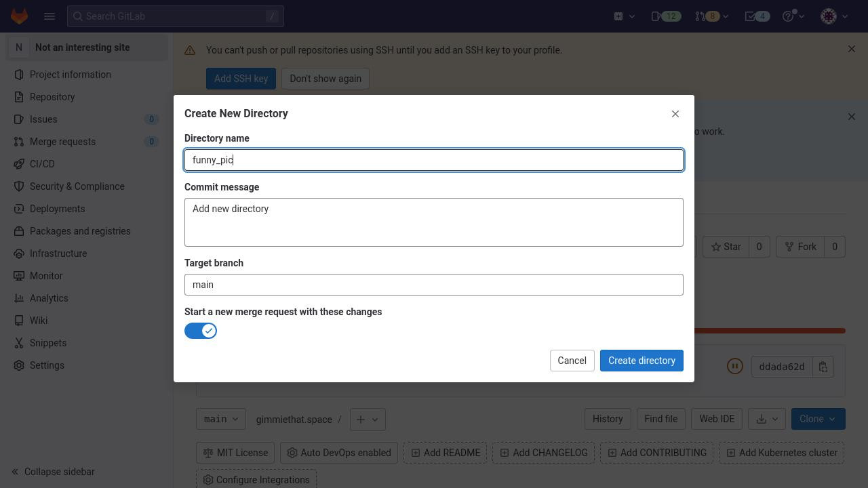Close the second notice banner
Viewport: 868px width, 488px height.
[852, 117]
